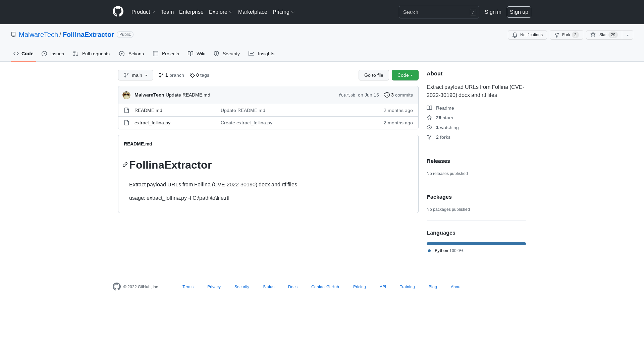The width and height of the screenshot is (644, 362).
Task: Click Enterprise in the top navigation
Action: point(191,12)
